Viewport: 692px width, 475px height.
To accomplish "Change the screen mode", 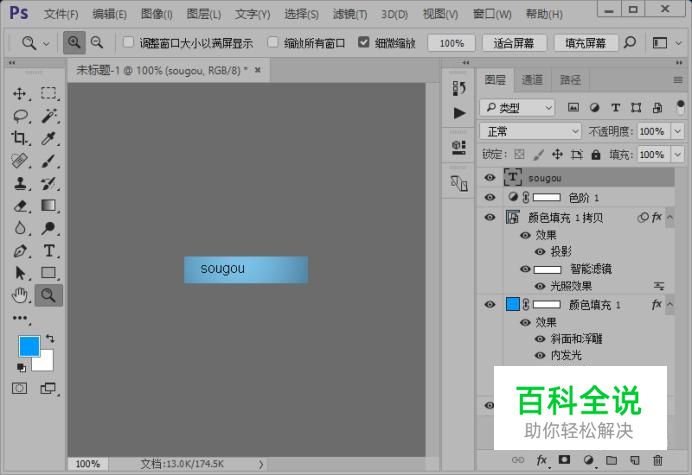I will click(x=48, y=388).
